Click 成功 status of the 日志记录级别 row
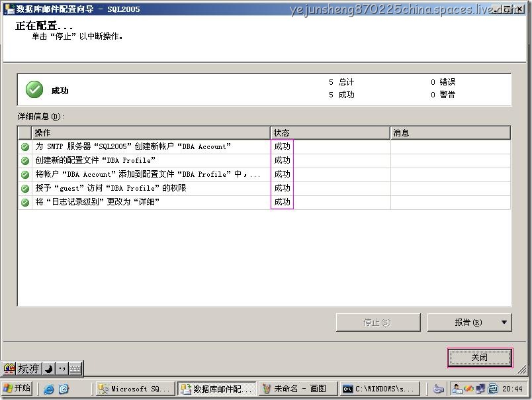The image size is (532, 400). pos(282,203)
